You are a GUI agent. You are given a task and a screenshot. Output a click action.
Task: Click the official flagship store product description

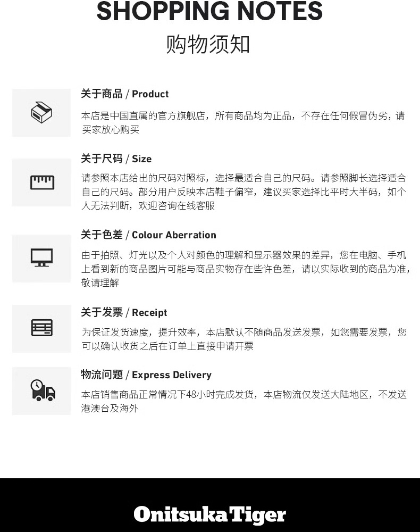(x=243, y=122)
